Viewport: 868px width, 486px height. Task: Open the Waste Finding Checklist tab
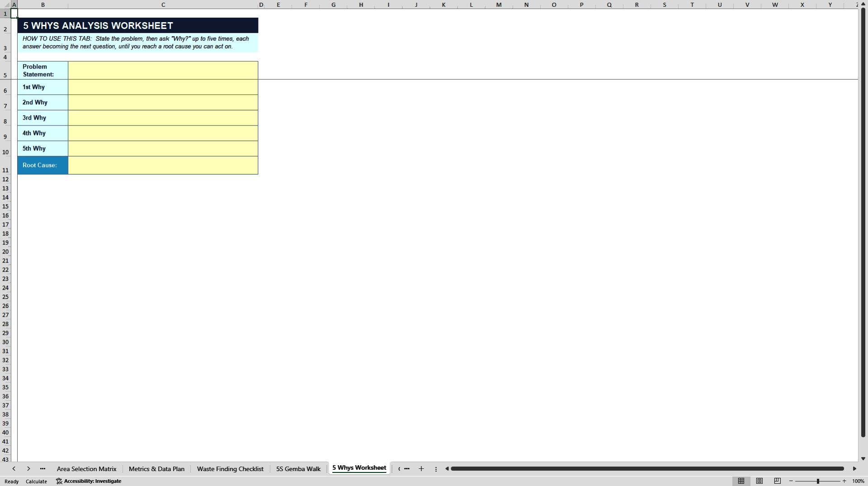pos(230,469)
